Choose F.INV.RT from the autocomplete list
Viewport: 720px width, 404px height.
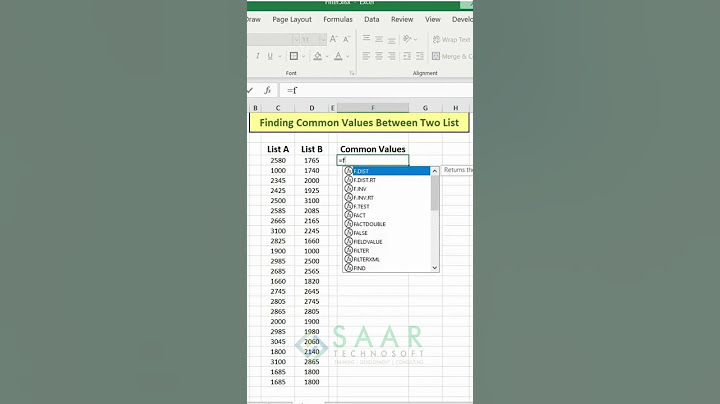coord(387,197)
